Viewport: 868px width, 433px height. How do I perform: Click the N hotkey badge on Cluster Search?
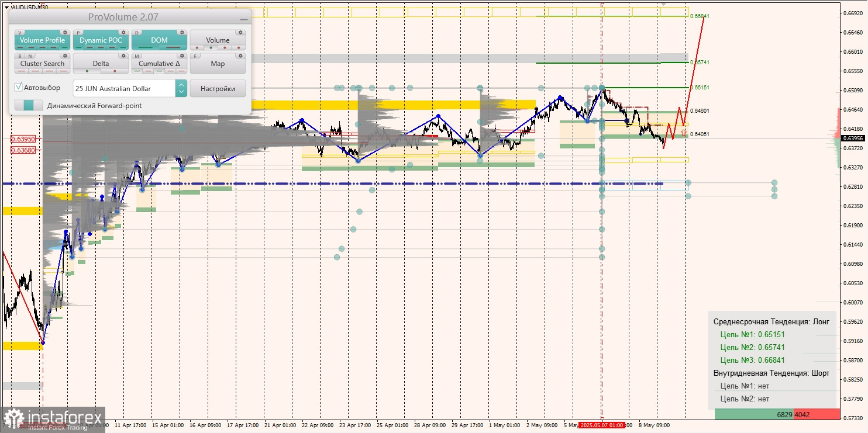(x=30, y=56)
